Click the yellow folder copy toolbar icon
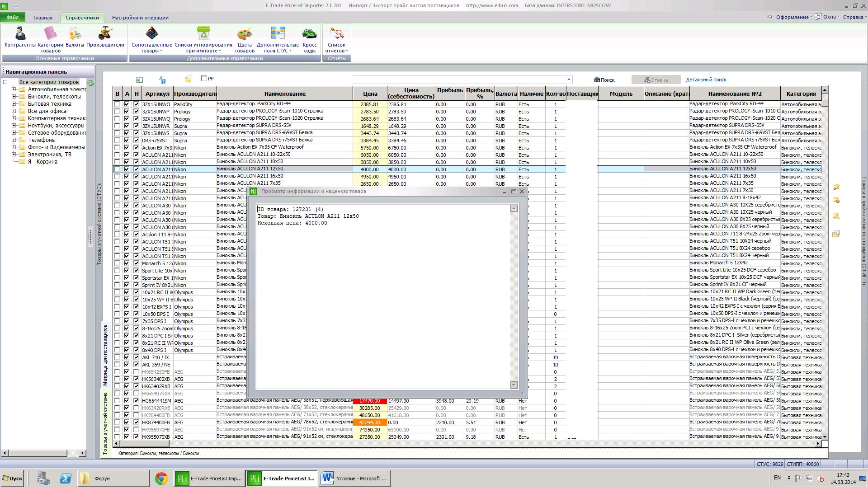 pyautogui.click(x=188, y=79)
